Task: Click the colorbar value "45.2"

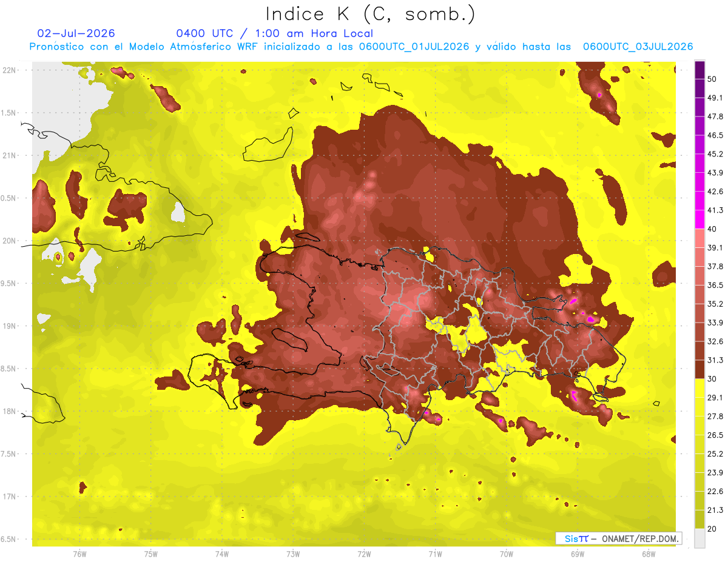Action: (715, 155)
